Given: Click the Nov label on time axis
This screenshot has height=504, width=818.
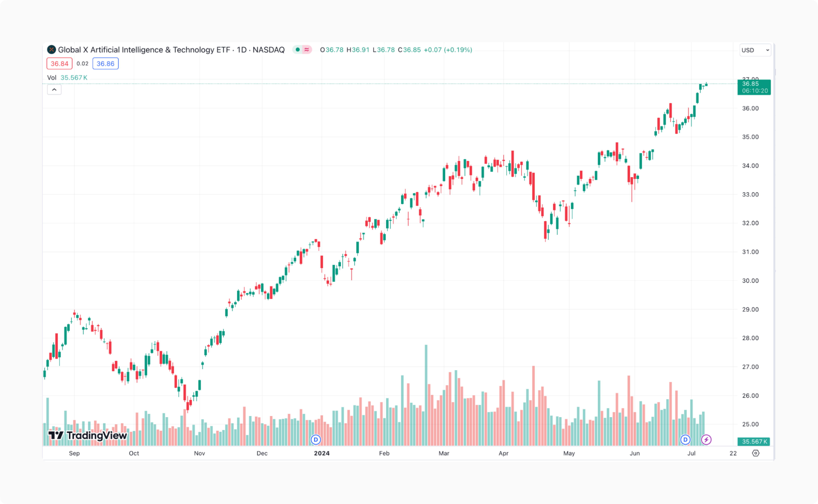Looking at the screenshot, I should pos(200,453).
